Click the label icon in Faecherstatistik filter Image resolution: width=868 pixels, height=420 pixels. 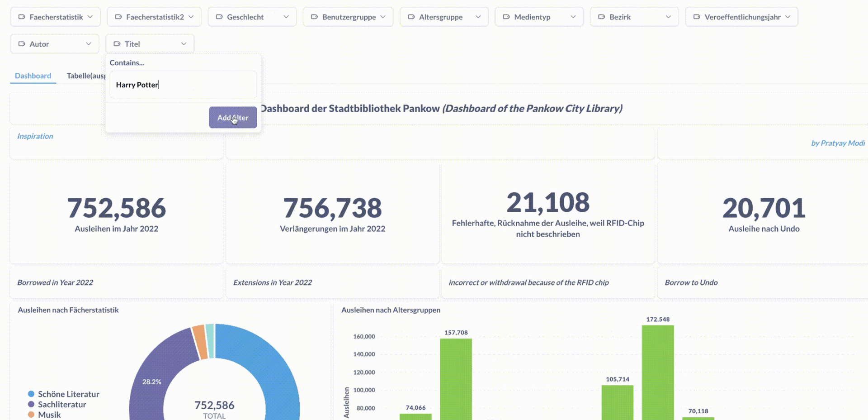pyautogui.click(x=21, y=17)
